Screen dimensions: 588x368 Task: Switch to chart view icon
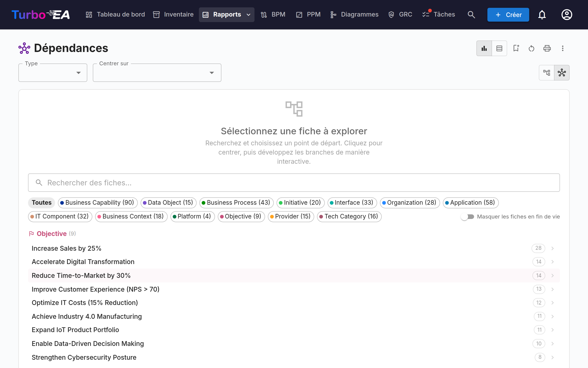coord(484,48)
